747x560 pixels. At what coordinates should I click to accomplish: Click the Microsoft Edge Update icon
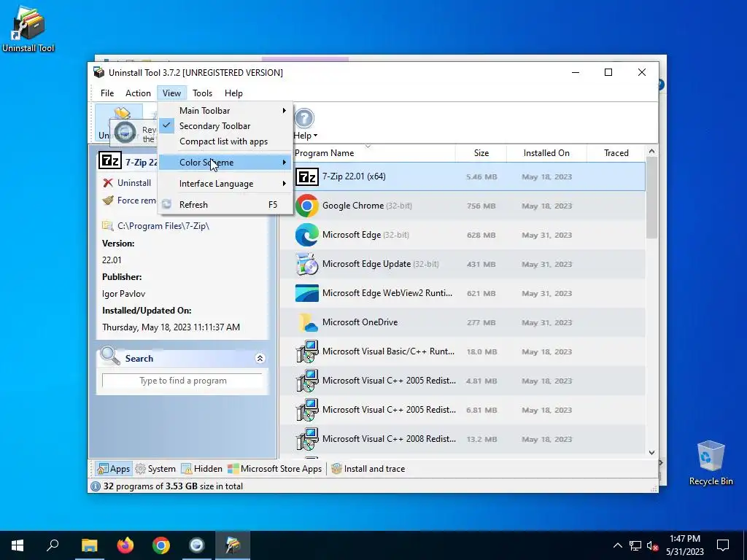pyautogui.click(x=307, y=264)
